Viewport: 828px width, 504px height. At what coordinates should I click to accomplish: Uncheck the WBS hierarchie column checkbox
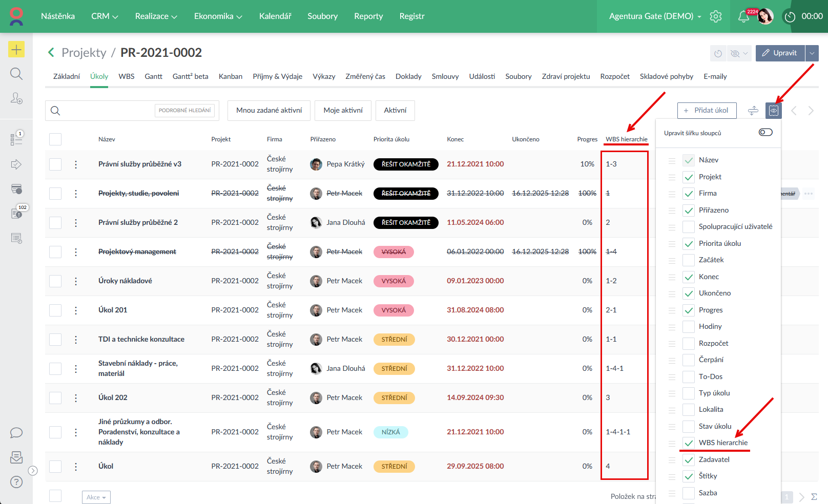tap(689, 443)
